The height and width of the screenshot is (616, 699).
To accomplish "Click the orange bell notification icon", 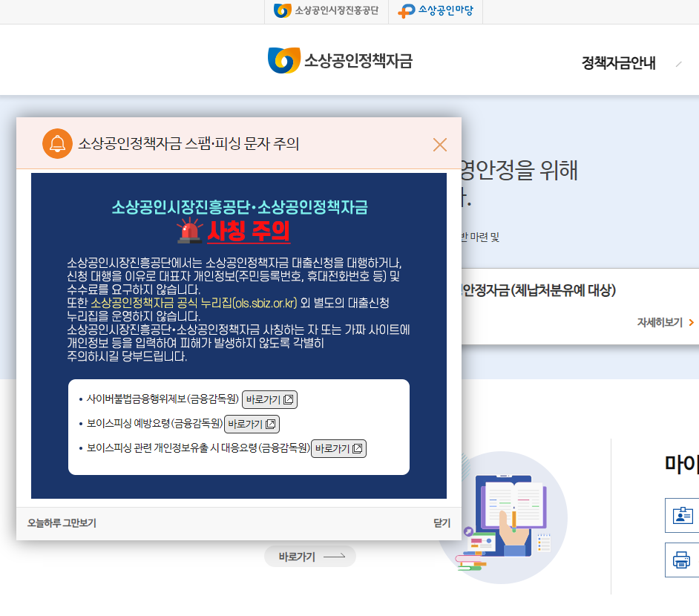I will pyautogui.click(x=57, y=143).
